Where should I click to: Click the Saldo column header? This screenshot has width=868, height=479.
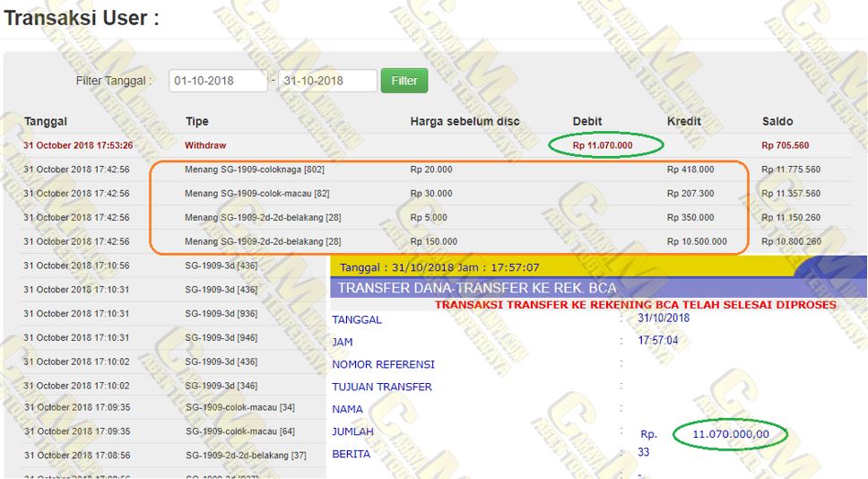pos(777,121)
